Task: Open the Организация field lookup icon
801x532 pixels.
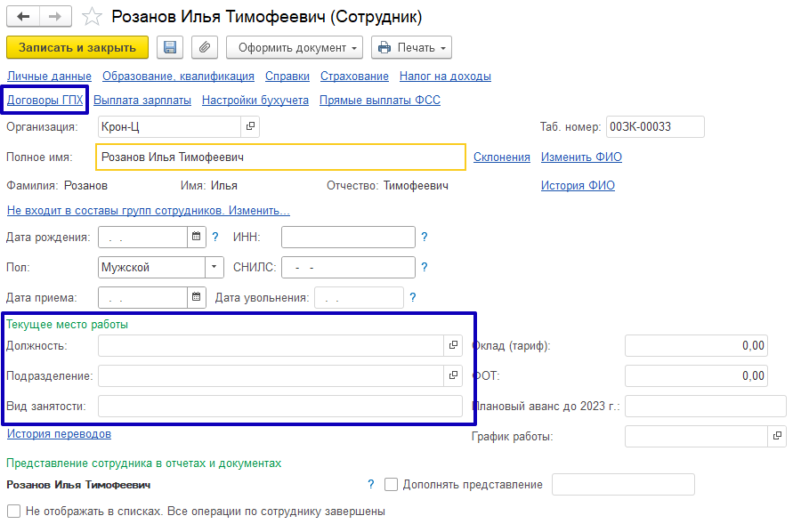Action: pyautogui.click(x=250, y=127)
